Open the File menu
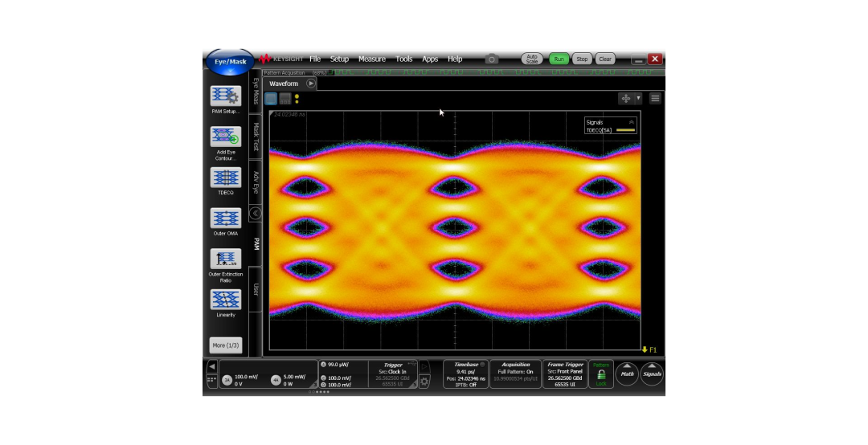Screen dimensions: 868x445 tap(315, 59)
